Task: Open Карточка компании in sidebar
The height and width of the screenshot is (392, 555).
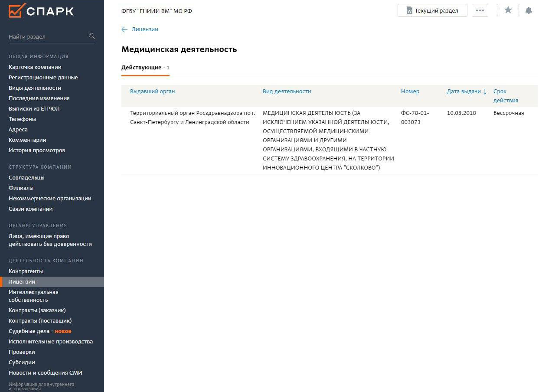Action: [x=35, y=67]
